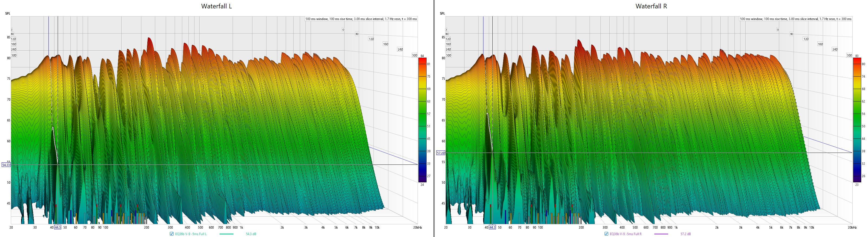Click the color scale bar on Waterfall L
The height and width of the screenshot is (237, 868).
coord(422,120)
